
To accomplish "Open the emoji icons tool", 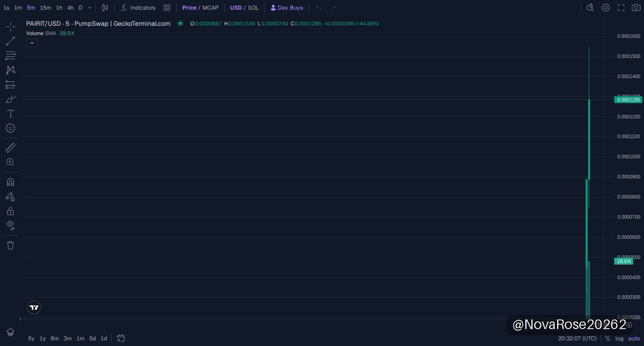I will pos(10,128).
